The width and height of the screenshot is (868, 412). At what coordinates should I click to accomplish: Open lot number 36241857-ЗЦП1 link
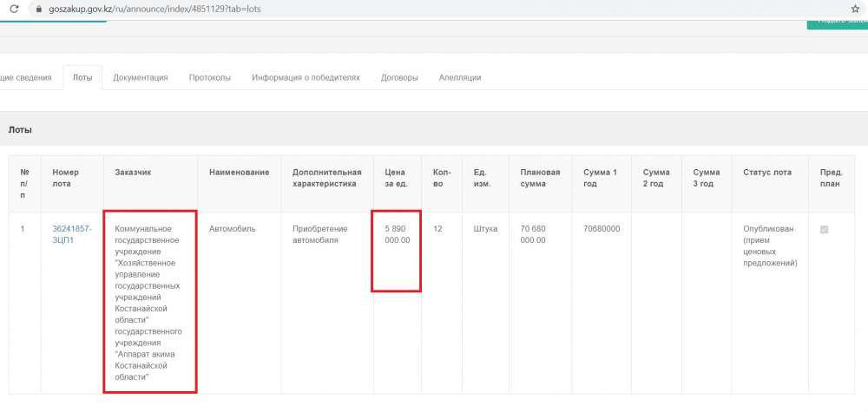(x=71, y=234)
